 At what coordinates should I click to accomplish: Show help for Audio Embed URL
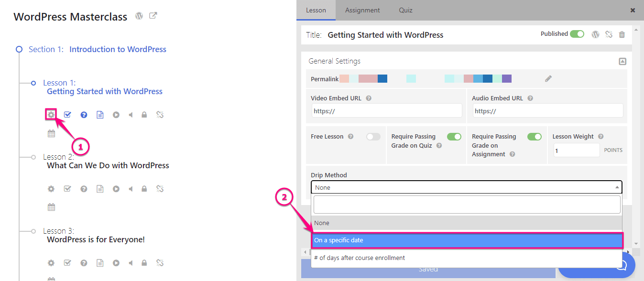click(530, 98)
